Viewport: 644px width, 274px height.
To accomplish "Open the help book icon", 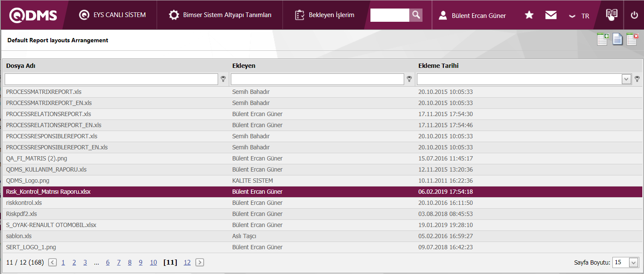I will coord(612,15).
